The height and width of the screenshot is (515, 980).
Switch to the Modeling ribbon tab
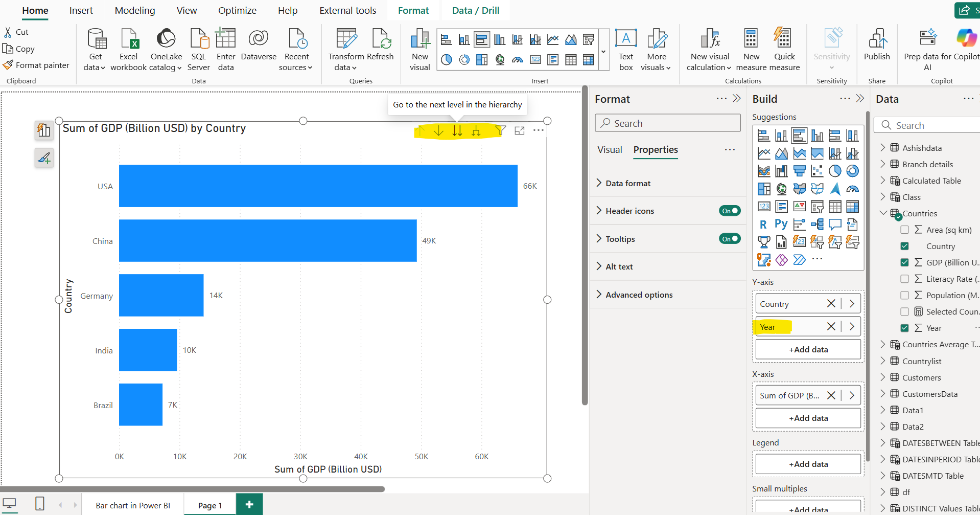tap(134, 10)
